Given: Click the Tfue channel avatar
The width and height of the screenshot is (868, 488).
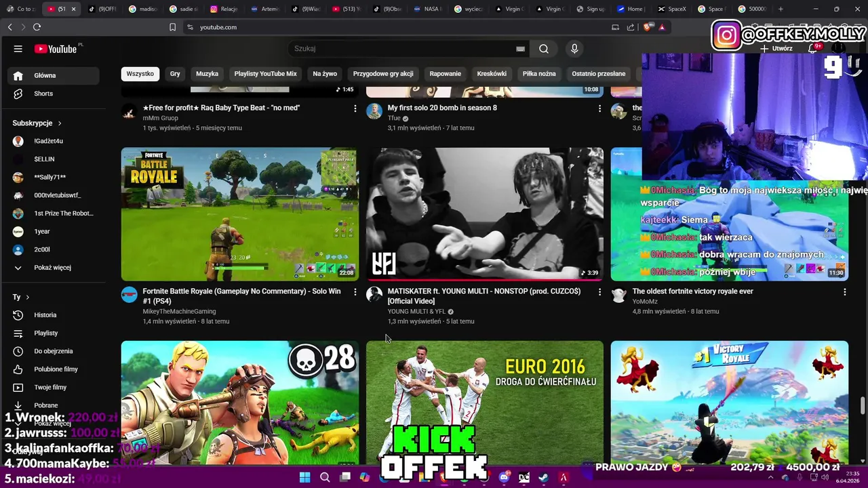Looking at the screenshot, I should click(374, 111).
